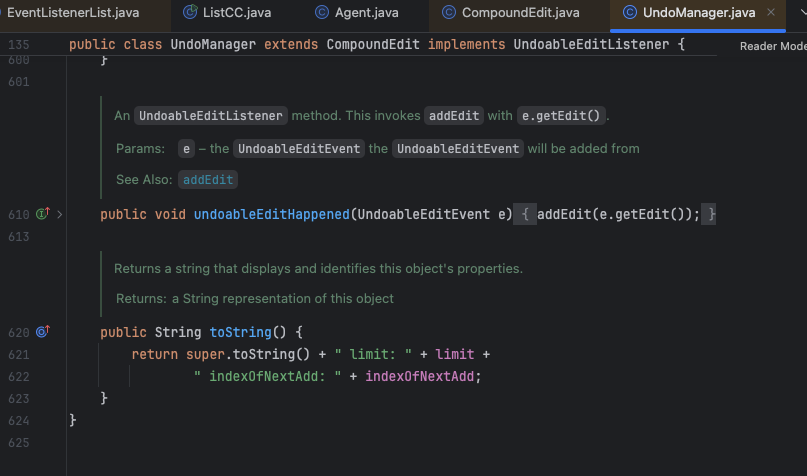Click line number 622 in the gutter
Image resolution: width=807 pixels, height=476 pixels.
pyautogui.click(x=18, y=376)
